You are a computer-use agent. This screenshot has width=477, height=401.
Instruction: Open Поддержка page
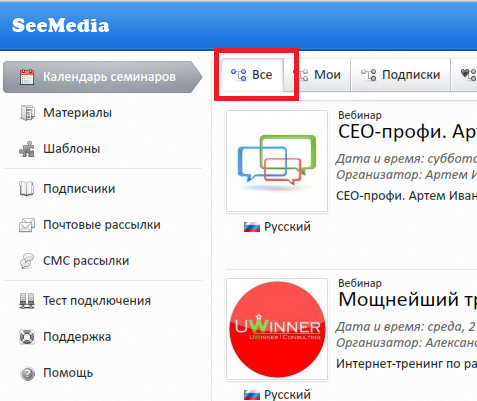[77, 337]
